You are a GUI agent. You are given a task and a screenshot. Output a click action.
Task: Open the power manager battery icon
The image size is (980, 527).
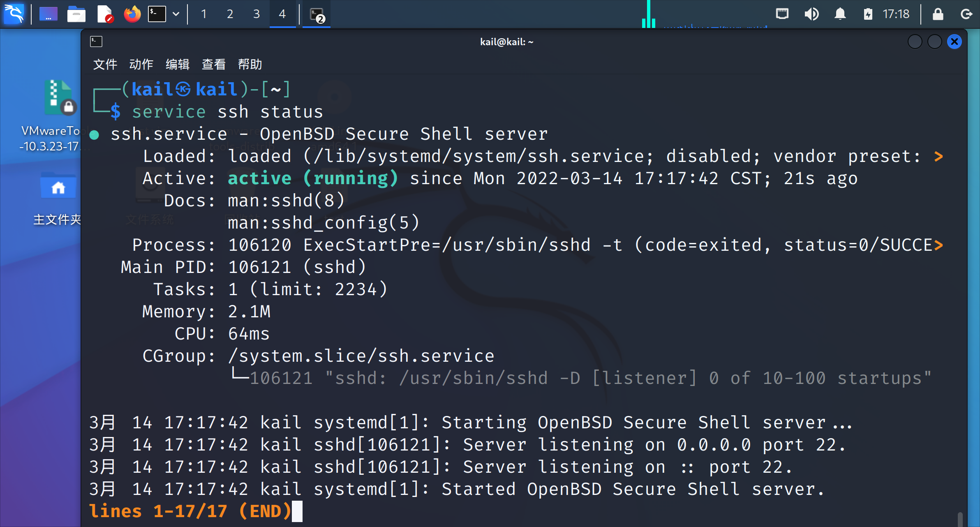(868, 14)
